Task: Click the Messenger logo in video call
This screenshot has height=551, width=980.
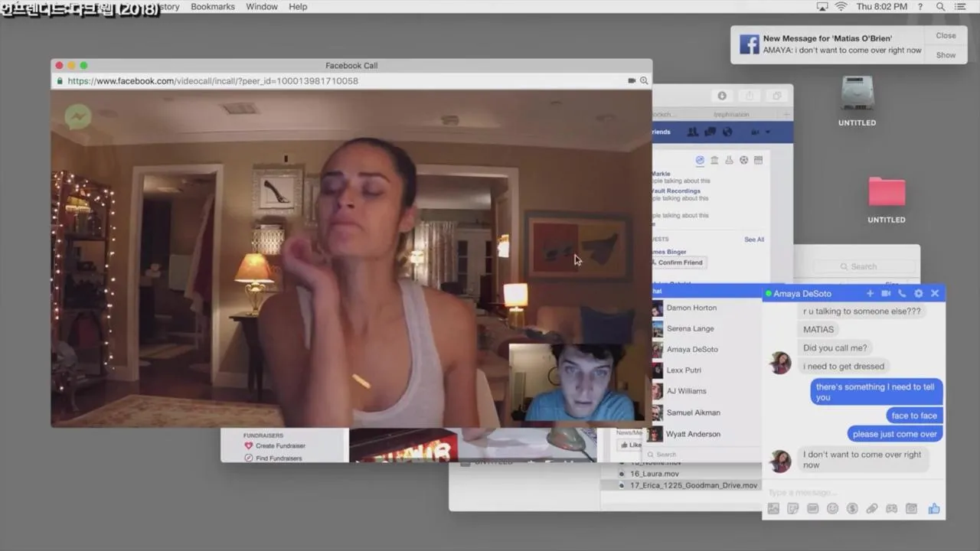Action: pyautogui.click(x=77, y=116)
